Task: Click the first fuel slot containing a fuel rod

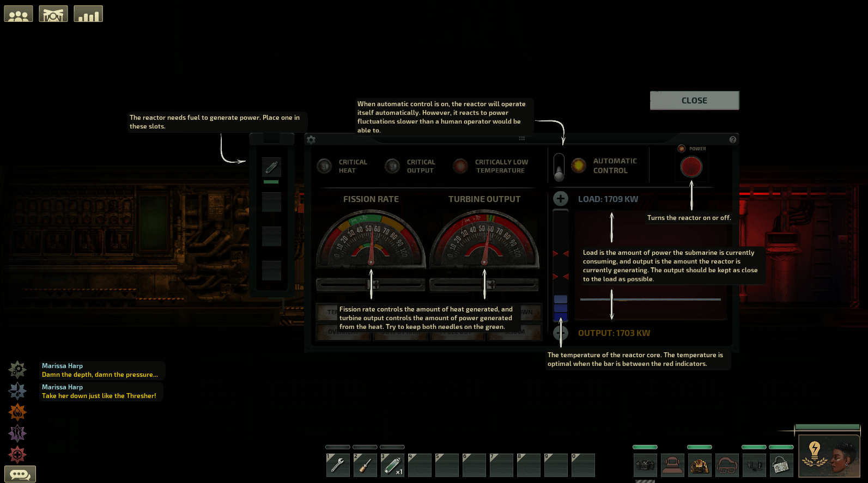Action: 271,167
